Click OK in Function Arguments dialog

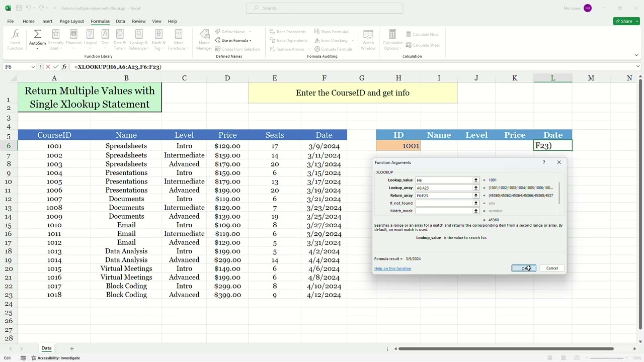(x=524, y=268)
